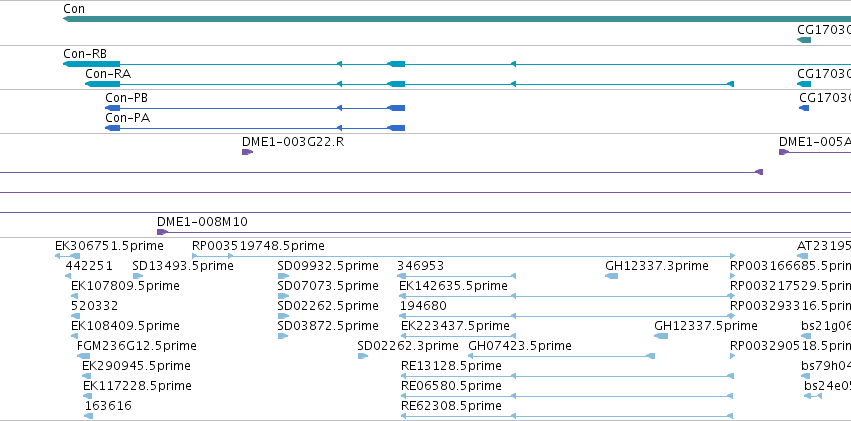Screen dimensions: 851x421
Task: Select the Con-PA protein label
Action: 128,118
